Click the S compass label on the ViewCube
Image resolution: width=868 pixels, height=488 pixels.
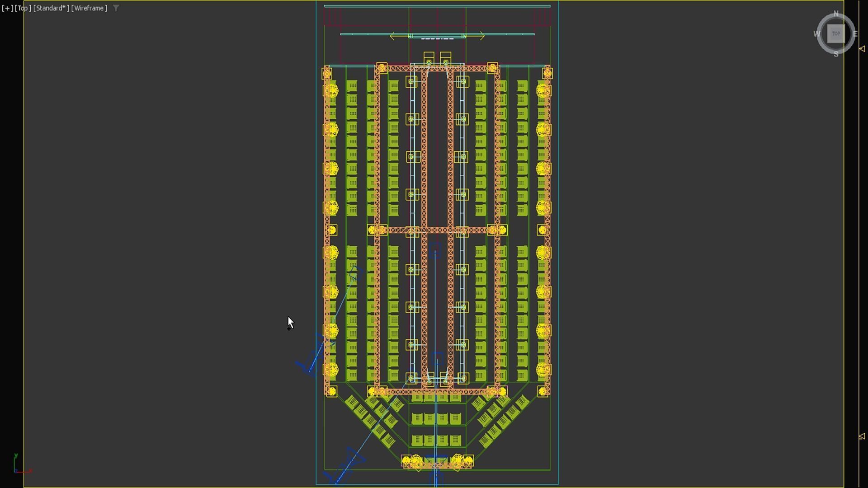[836, 54]
